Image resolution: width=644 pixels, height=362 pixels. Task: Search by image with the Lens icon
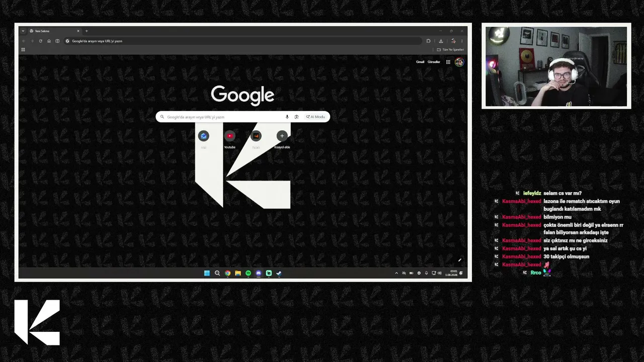tap(296, 117)
